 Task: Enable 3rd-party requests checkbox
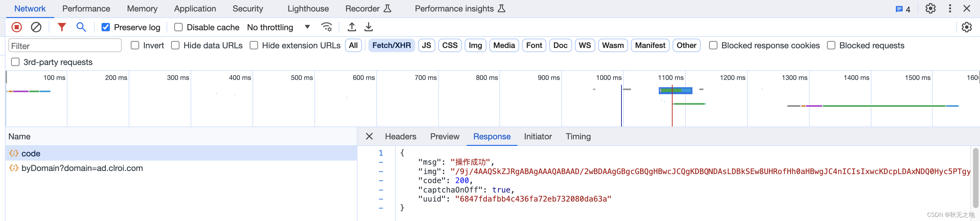coord(15,62)
